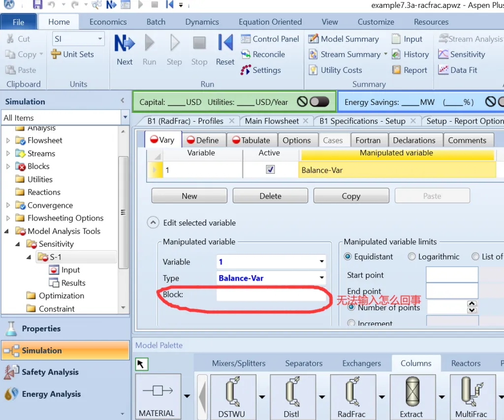This screenshot has height=420, width=504.
Task: Click the Reset simulation icon
Action: [225, 43]
